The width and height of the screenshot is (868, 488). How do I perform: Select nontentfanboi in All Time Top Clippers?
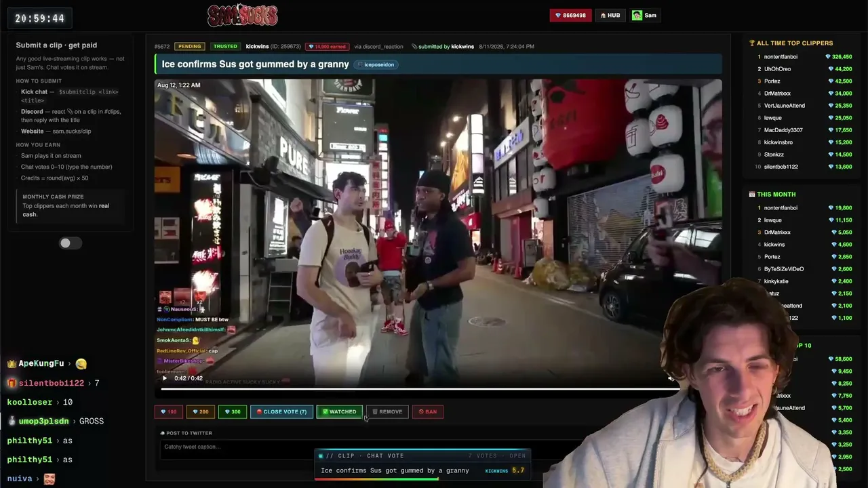click(781, 57)
